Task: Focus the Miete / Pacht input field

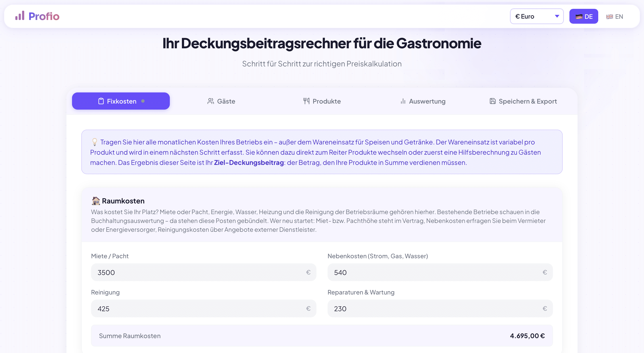Action: click(x=204, y=272)
